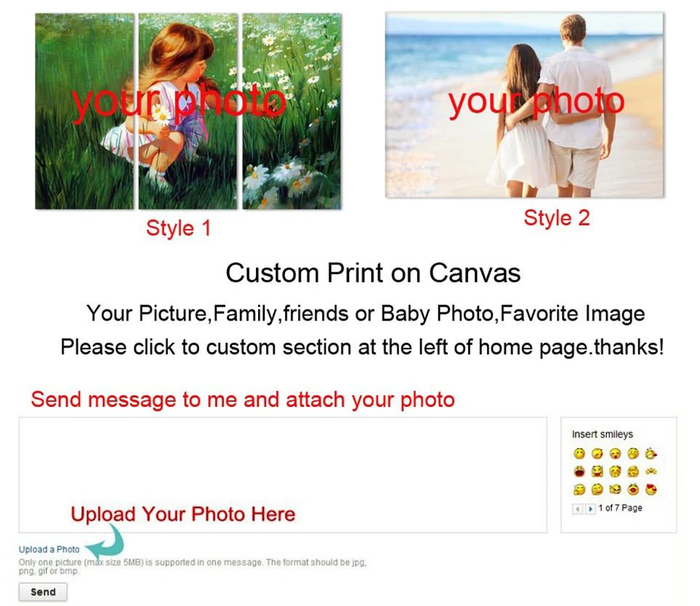
Task: Select the Style 2 beach couple canvas image
Action: pos(525,105)
